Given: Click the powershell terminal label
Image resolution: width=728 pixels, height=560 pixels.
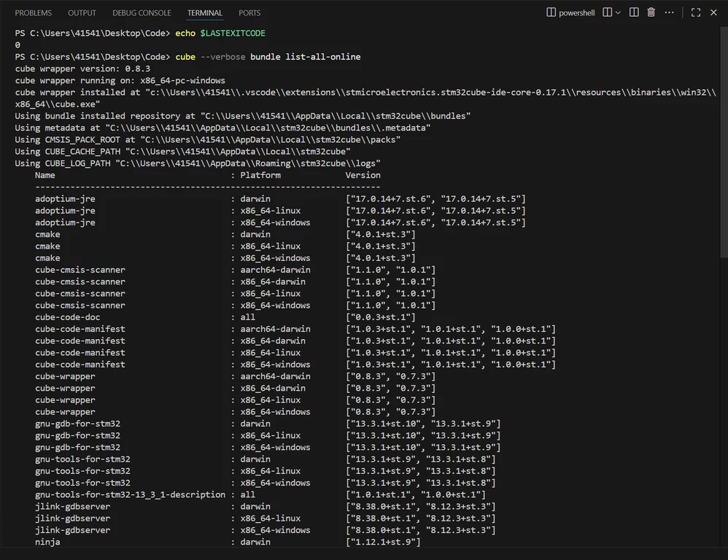Looking at the screenshot, I should click(x=577, y=13).
